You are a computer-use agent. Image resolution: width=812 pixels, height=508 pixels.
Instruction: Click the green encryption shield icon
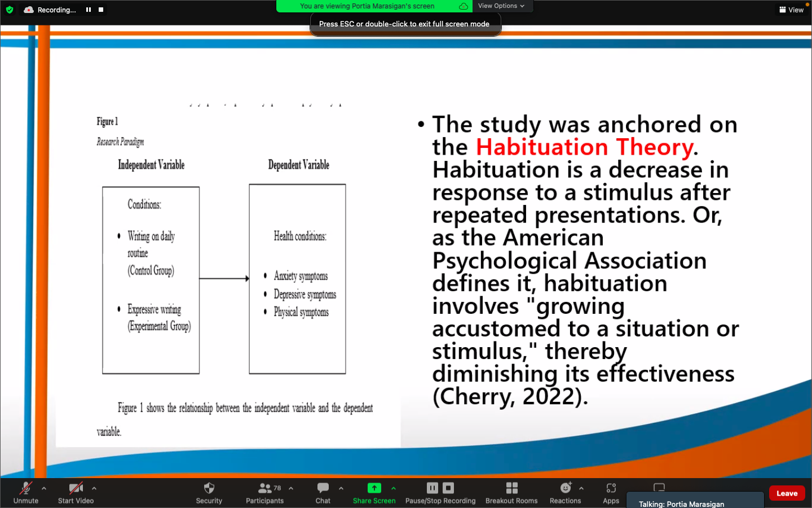click(x=10, y=10)
